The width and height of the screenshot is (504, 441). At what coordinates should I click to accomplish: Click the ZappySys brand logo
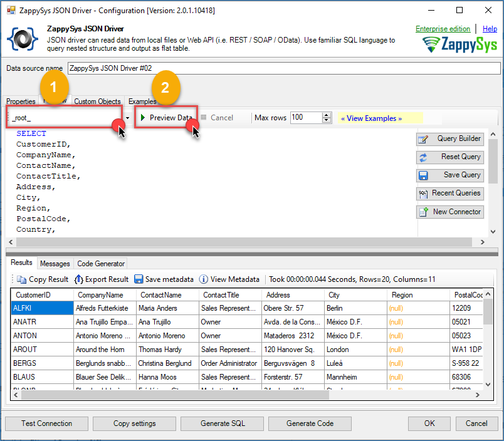tap(459, 44)
